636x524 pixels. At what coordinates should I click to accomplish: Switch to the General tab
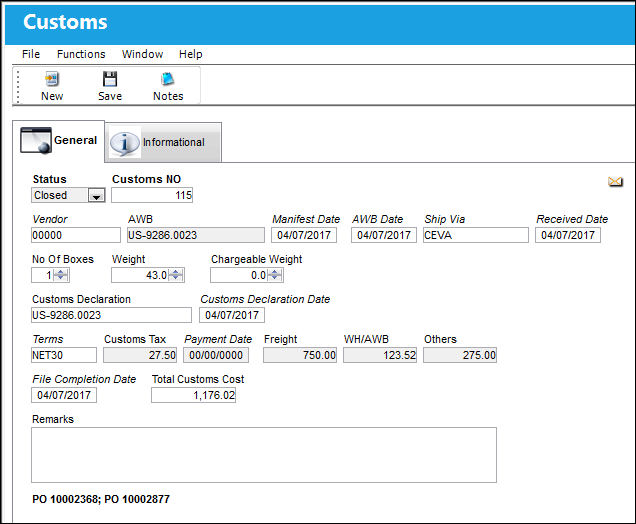(x=59, y=140)
